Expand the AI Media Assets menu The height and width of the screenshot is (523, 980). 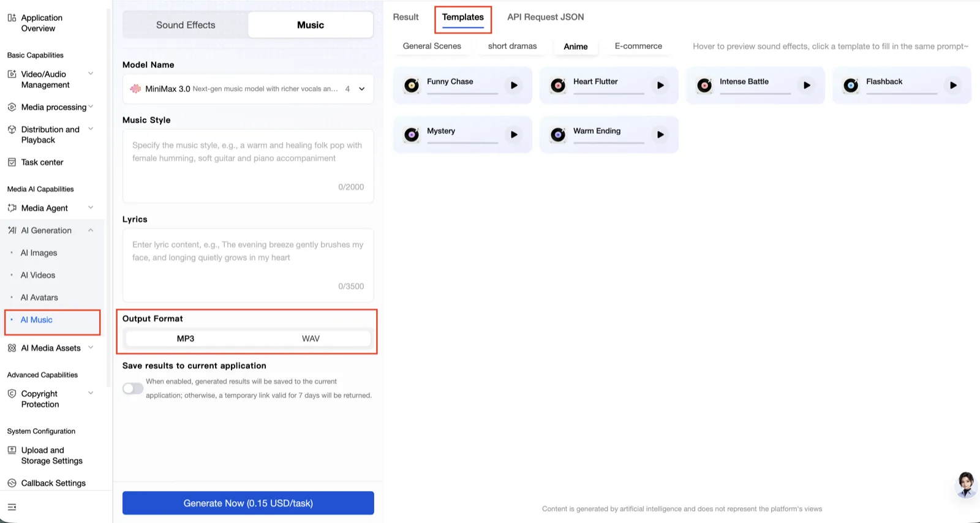coord(91,348)
